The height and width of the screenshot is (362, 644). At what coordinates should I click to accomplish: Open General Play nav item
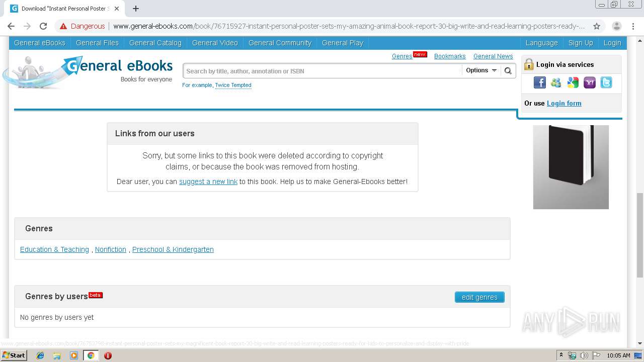coord(343,43)
